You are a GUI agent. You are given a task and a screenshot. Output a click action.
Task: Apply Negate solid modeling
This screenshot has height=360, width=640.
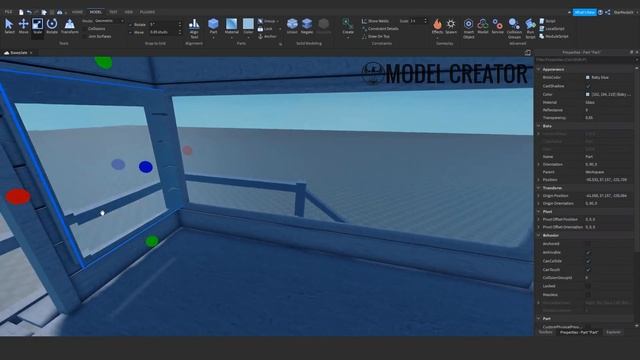(307, 26)
